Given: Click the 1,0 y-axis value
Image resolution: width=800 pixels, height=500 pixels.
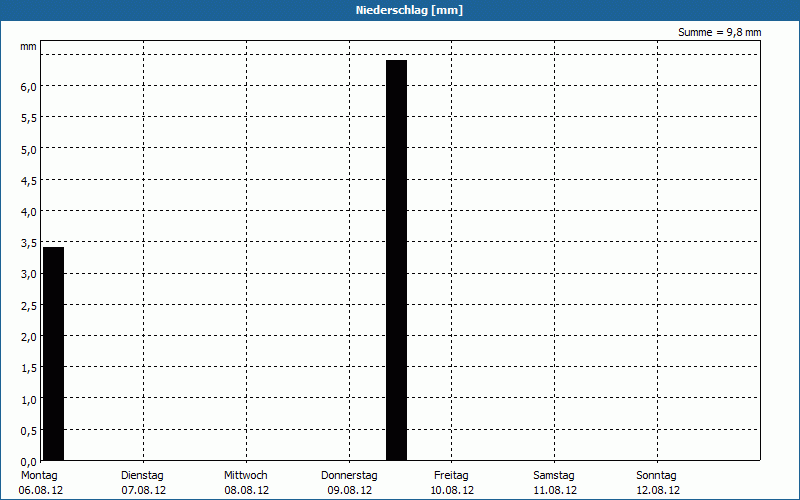Looking at the screenshot, I should (29, 400).
